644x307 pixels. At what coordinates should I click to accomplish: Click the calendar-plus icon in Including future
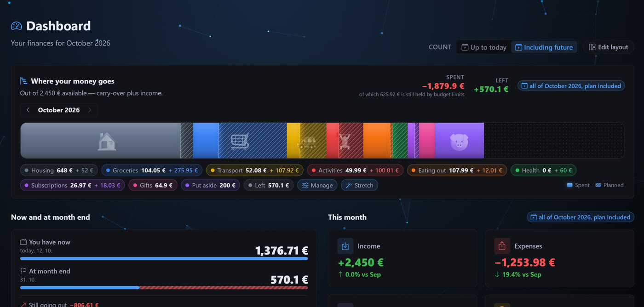[518, 47]
